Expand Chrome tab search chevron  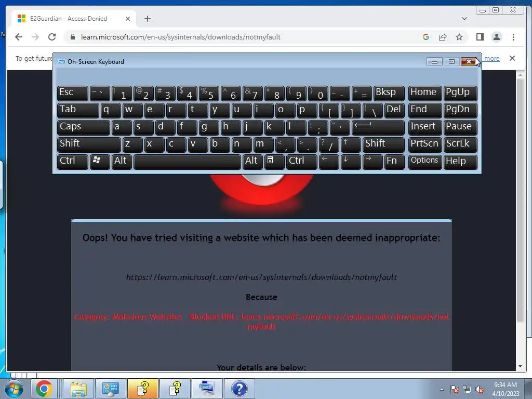coord(464,19)
